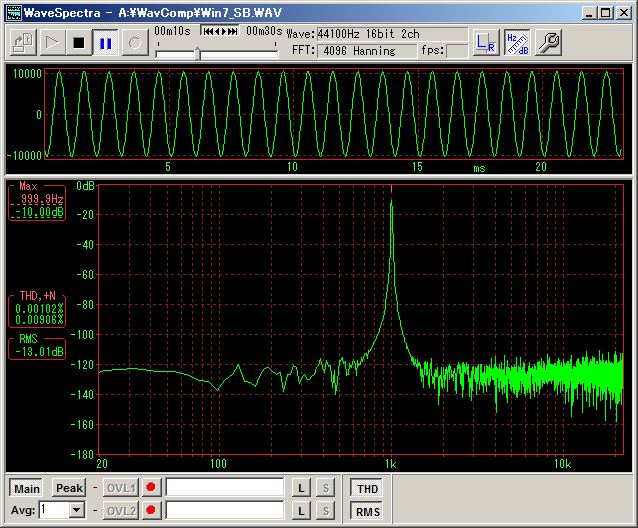This screenshot has height=528, width=638.
Task: Toggle the Hz/dB measure cursor icon
Action: click(x=517, y=42)
